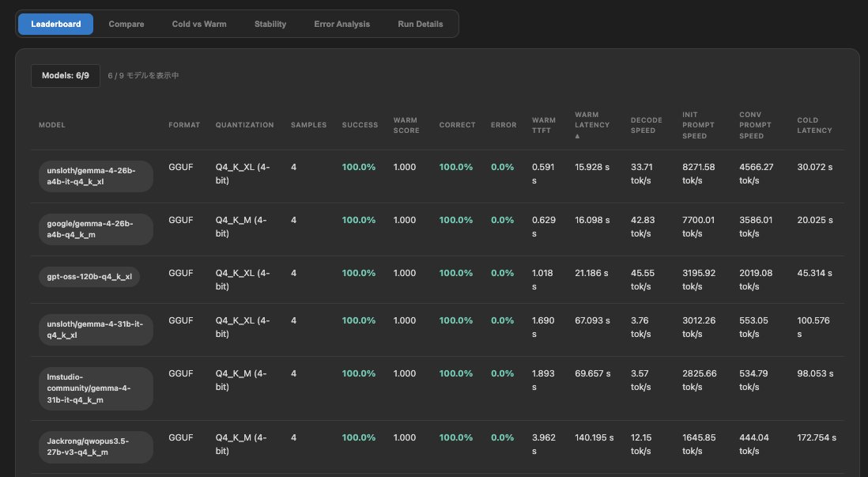This screenshot has height=477, width=868.
Task: Open the Compare tab
Action: pyautogui.click(x=126, y=24)
